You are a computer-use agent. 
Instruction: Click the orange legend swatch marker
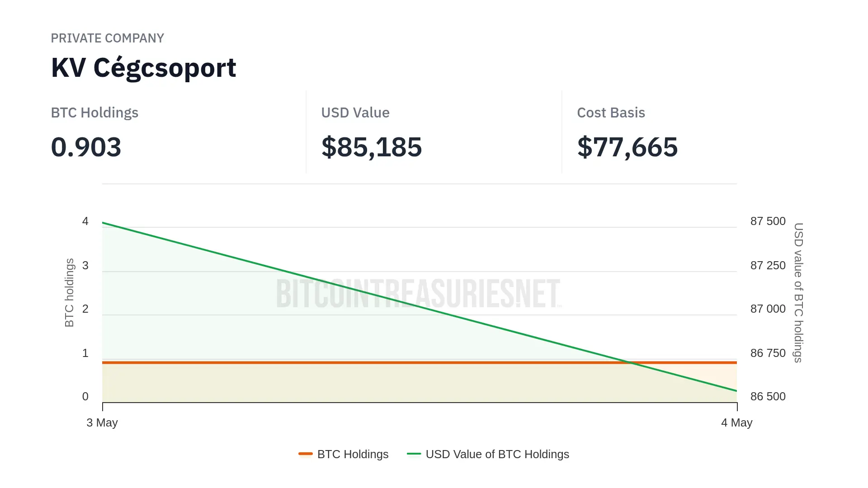[x=306, y=454]
